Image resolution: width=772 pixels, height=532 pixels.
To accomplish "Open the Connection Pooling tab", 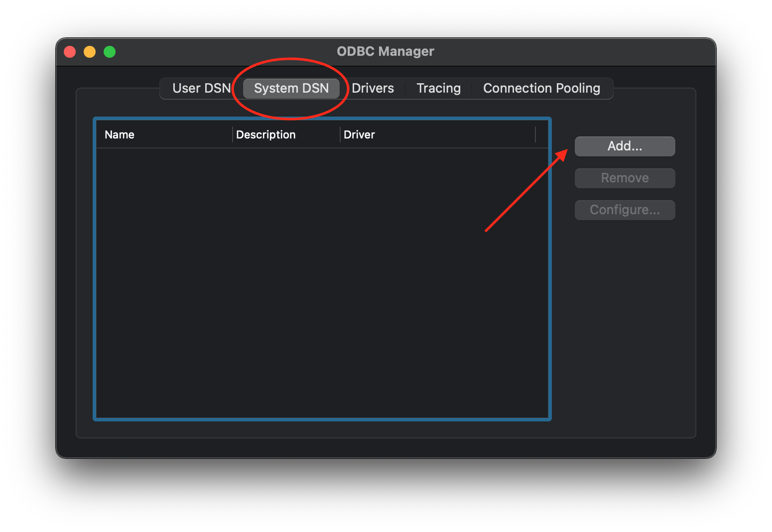I will 541,88.
